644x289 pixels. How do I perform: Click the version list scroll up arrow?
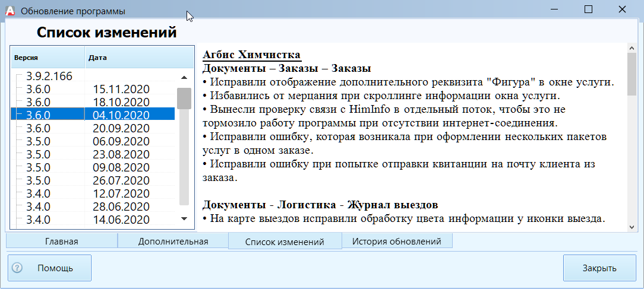[x=184, y=77]
